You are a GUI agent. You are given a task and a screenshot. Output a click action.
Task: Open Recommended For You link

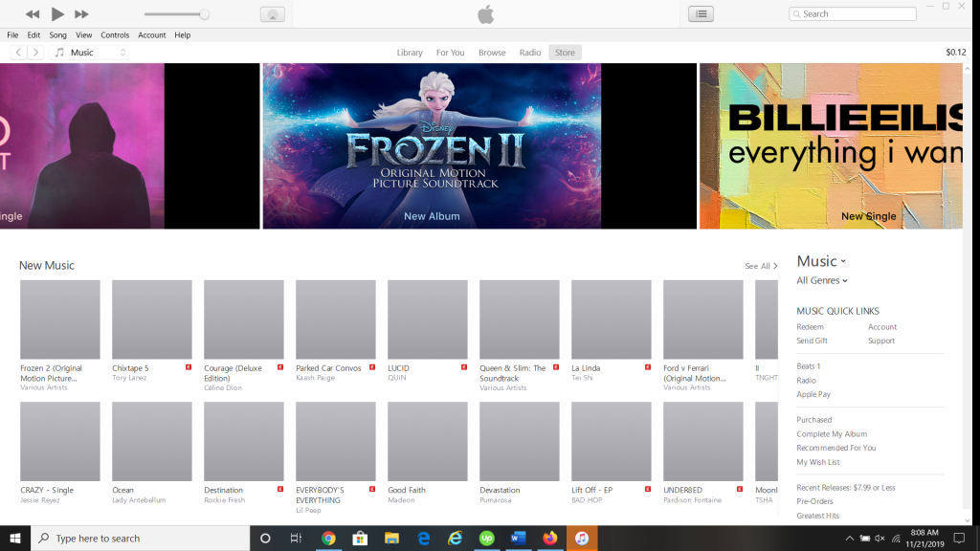(x=835, y=448)
